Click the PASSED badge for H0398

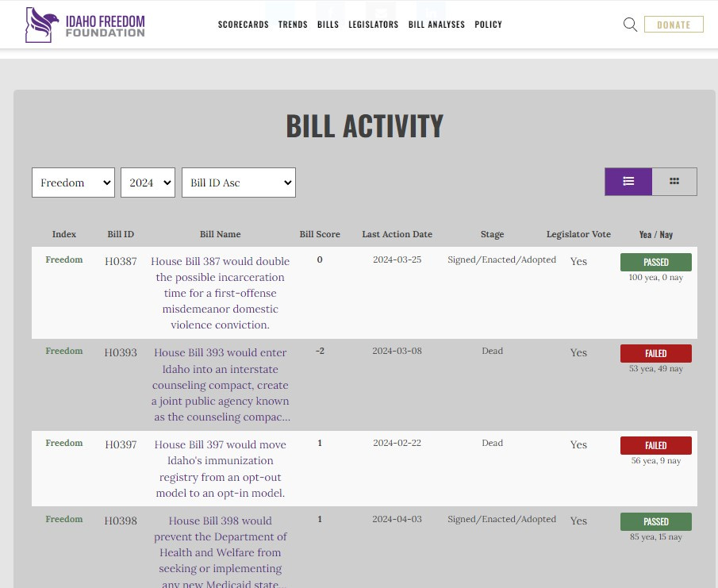click(656, 521)
